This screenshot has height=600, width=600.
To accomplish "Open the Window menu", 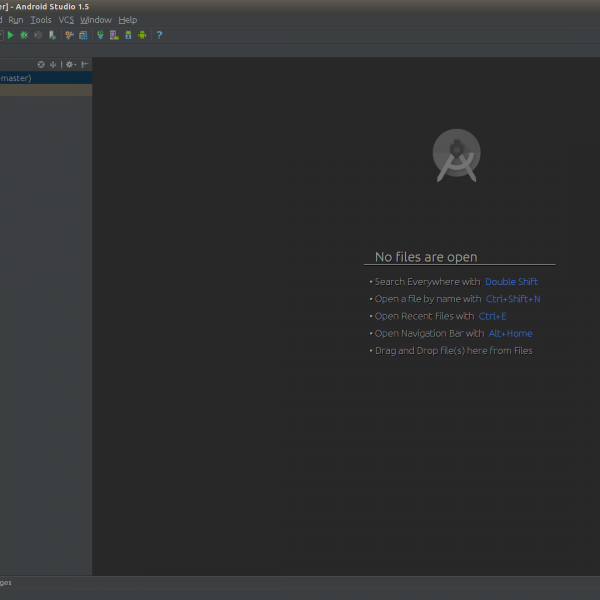I will (x=96, y=20).
